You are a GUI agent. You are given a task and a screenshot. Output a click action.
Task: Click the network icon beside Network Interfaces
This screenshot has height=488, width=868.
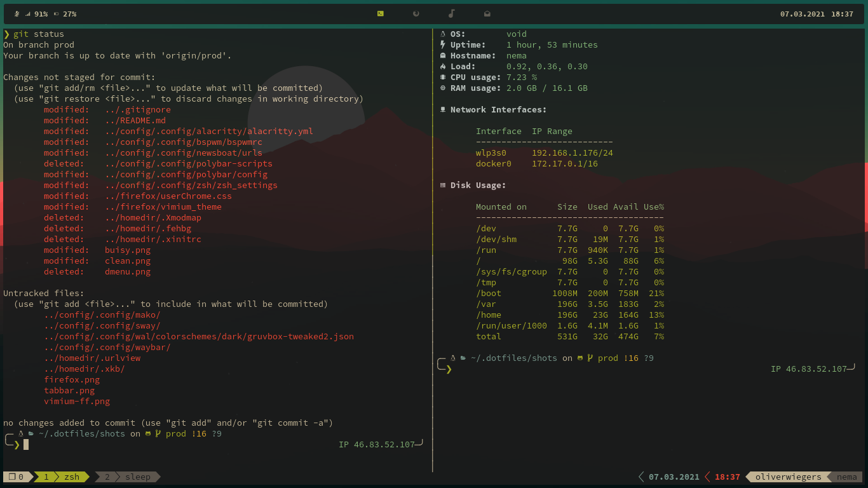tap(443, 110)
